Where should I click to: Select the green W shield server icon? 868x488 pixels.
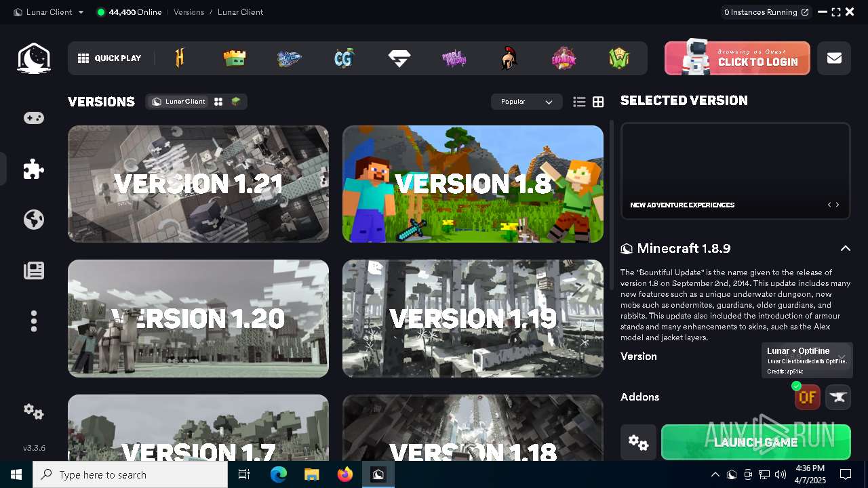(619, 58)
